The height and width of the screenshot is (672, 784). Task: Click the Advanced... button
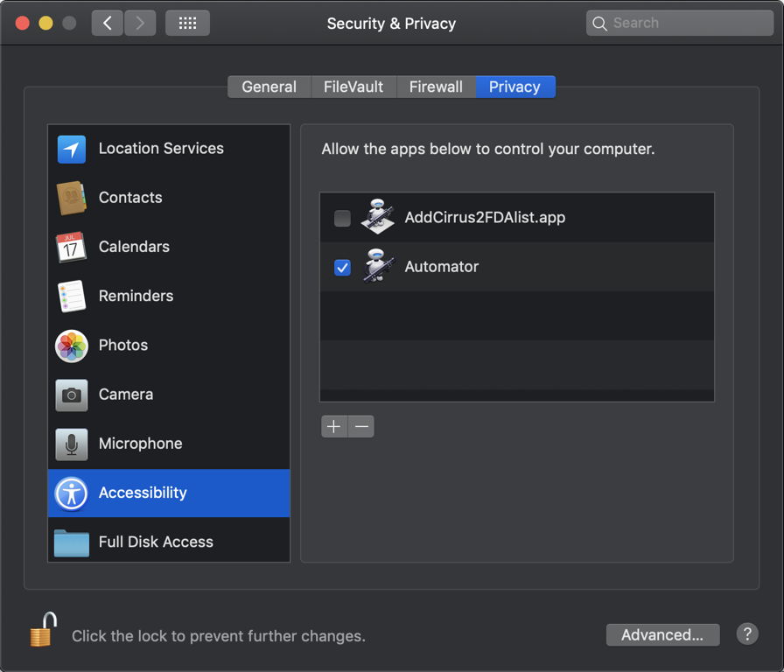662,635
